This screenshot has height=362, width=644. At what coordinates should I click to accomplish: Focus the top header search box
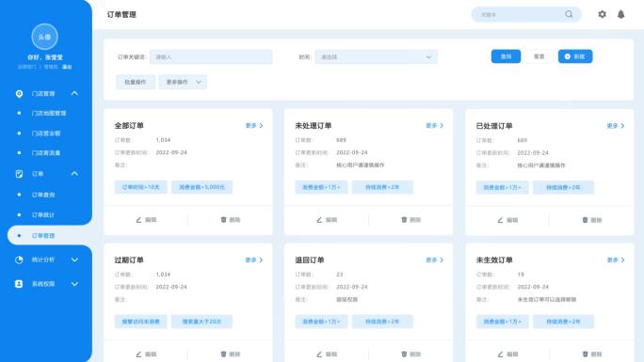coord(526,14)
